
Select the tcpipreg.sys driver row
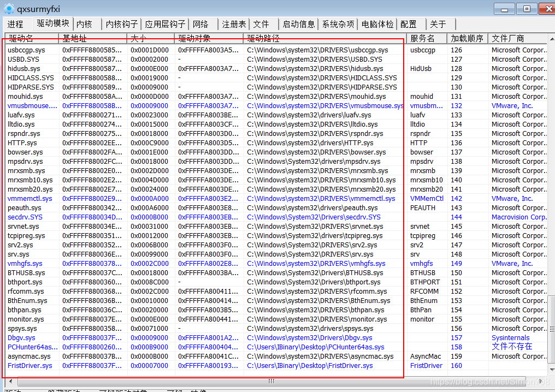click(277, 236)
